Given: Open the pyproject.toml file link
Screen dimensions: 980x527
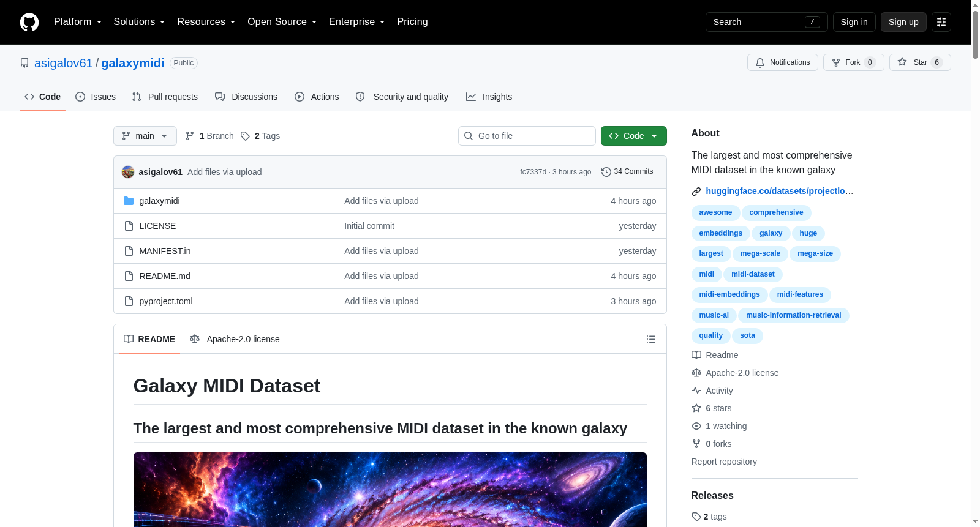Looking at the screenshot, I should click(166, 301).
